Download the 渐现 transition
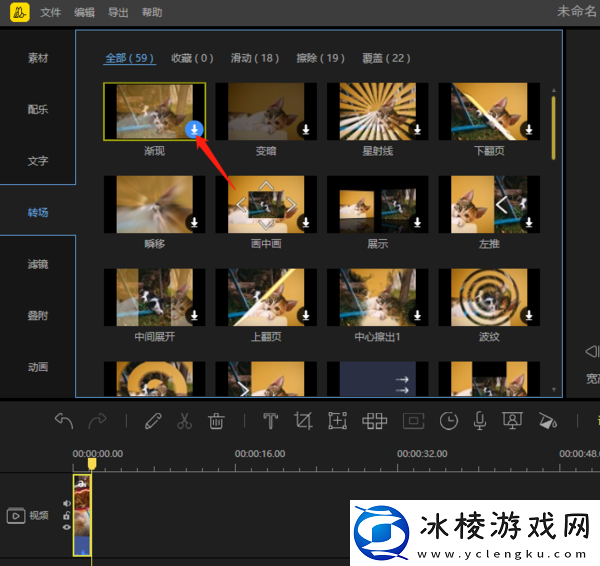600x566 pixels. pyautogui.click(x=194, y=130)
